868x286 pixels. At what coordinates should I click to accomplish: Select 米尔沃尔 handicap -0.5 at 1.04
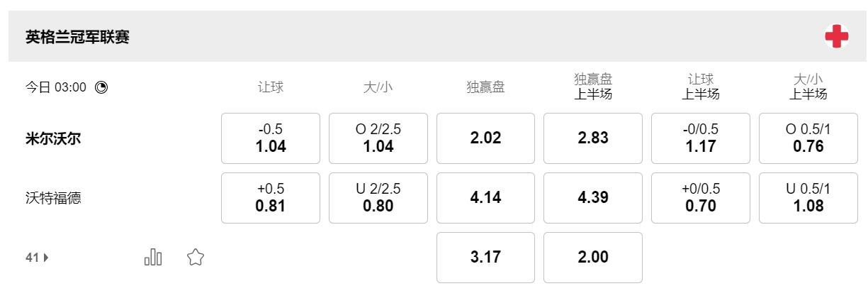271,138
